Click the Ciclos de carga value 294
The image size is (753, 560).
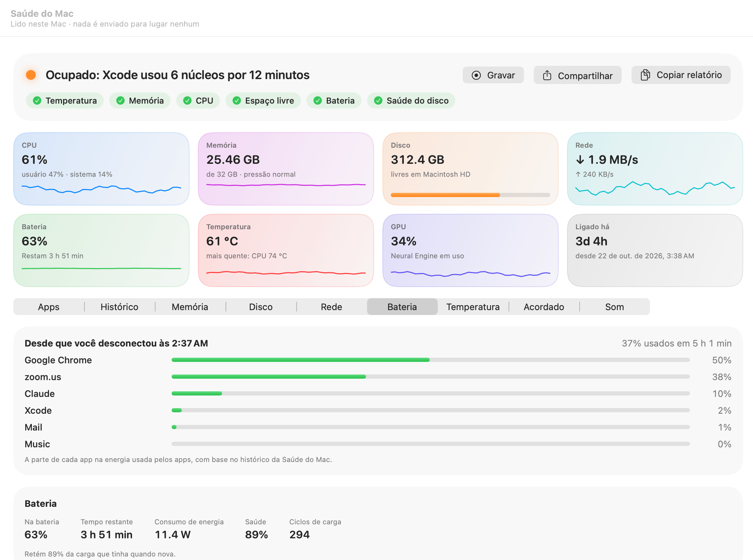click(299, 535)
